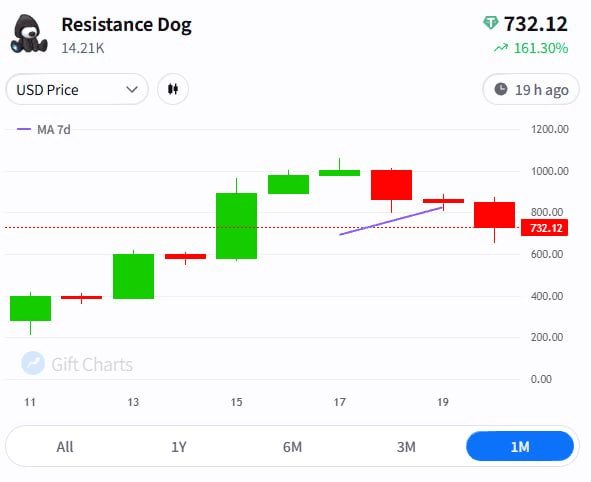Select the 3M time range tab
The height and width of the screenshot is (482, 591).
406,447
